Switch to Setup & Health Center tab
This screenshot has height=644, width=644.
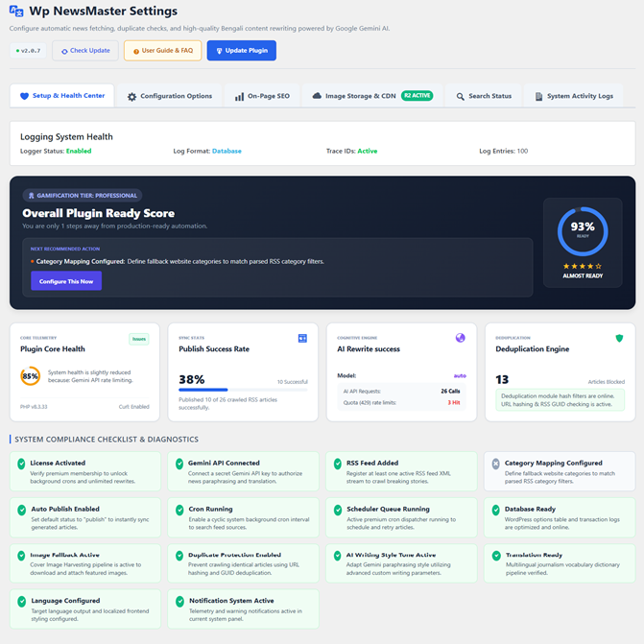[62, 96]
